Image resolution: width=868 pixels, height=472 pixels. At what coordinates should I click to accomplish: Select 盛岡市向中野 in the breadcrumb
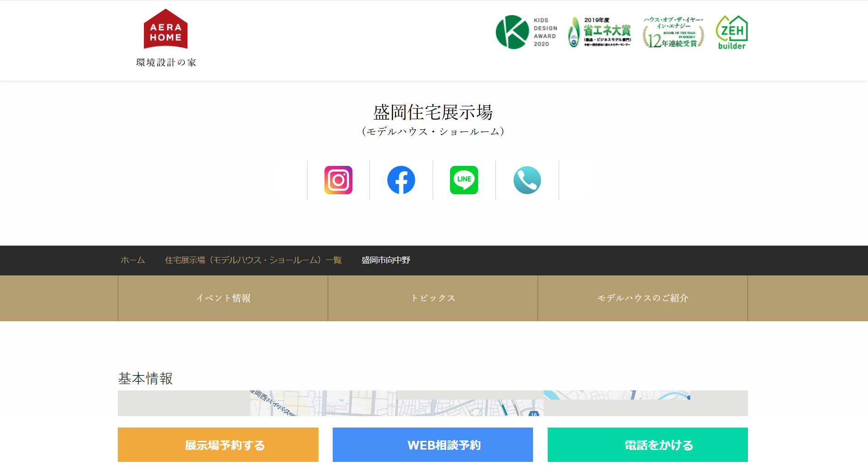pos(385,260)
